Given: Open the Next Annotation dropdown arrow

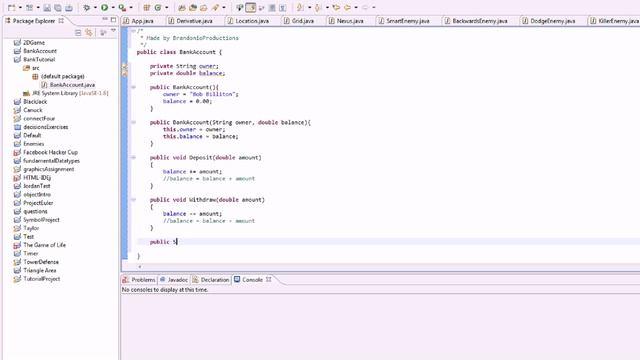Looking at the screenshot, I should (309, 7).
